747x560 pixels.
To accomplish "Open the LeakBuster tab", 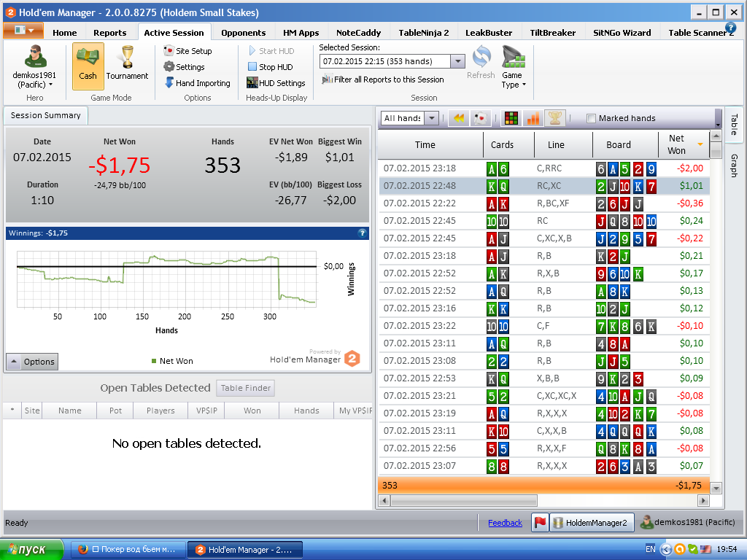I will 488,32.
